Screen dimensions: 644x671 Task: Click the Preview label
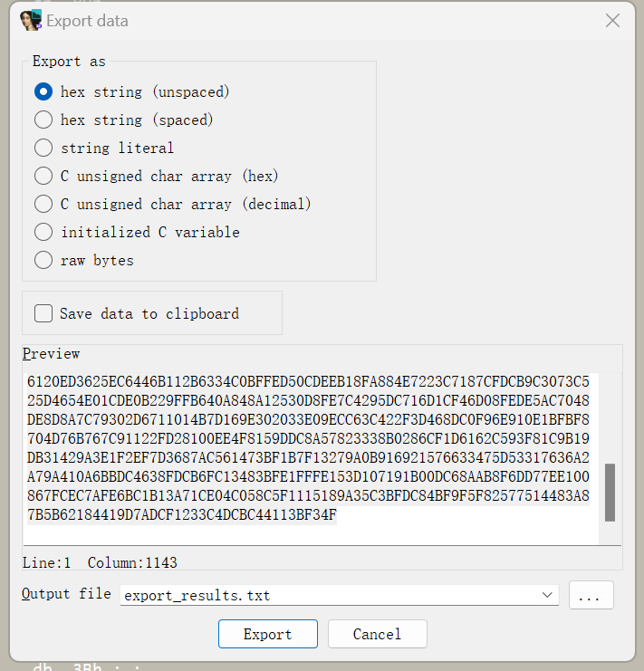click(x=51, y=354)
